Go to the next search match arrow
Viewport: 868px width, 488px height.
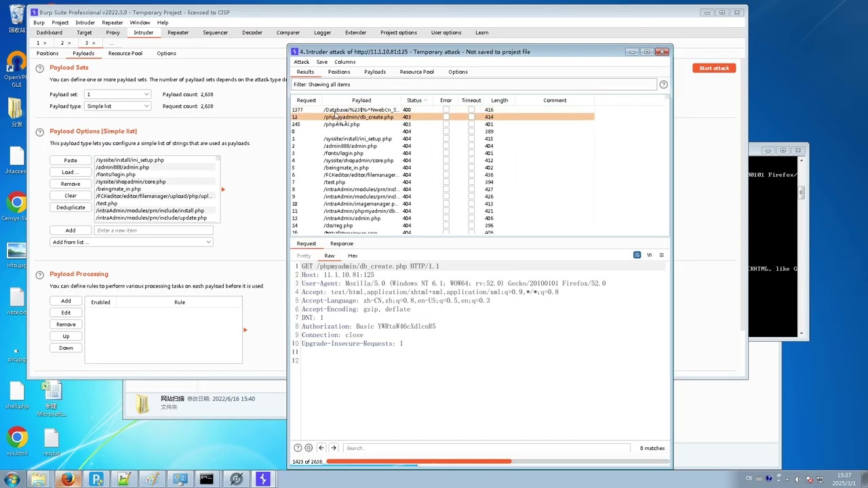pyautogui.click(x=333, y=448)
